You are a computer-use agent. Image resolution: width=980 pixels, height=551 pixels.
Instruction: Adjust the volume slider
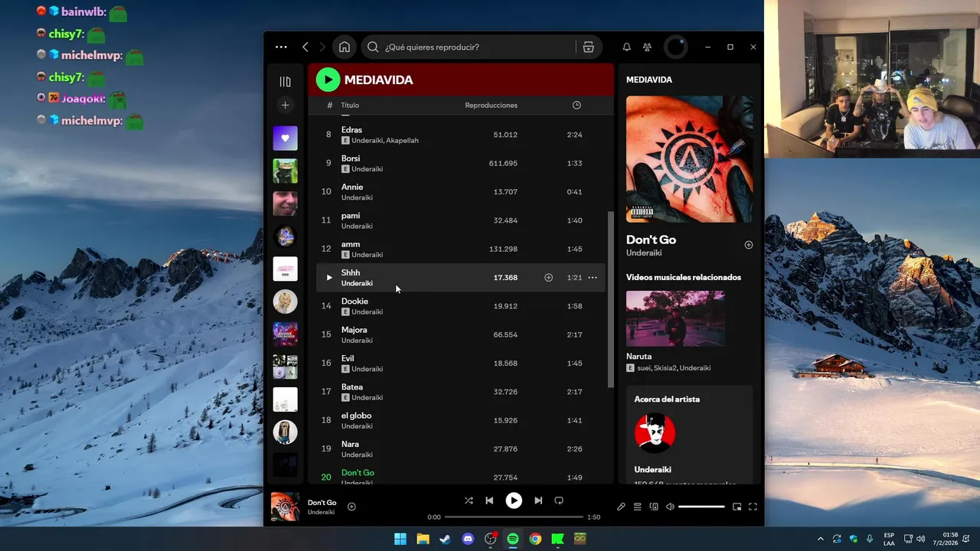(x=701, y=507)
